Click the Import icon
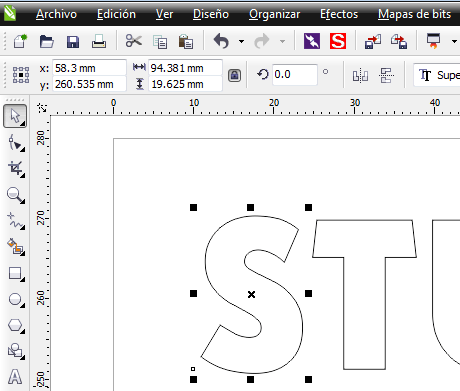460x391 pixels. tap(373, 42)
